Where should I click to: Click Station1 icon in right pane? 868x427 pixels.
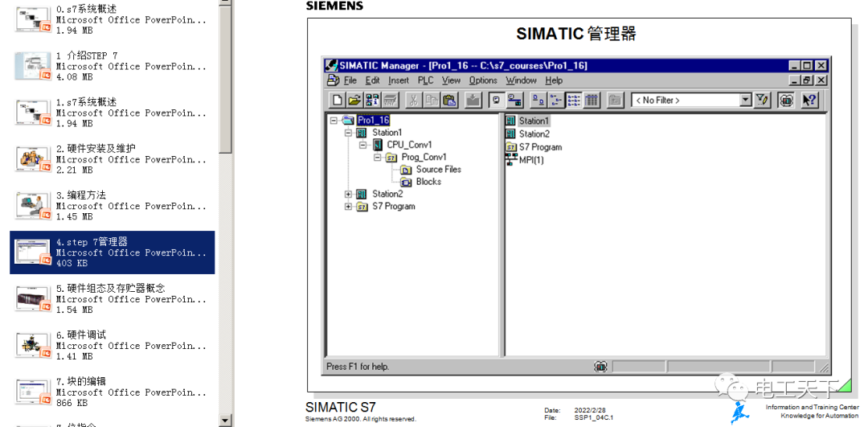coord(511,120)
